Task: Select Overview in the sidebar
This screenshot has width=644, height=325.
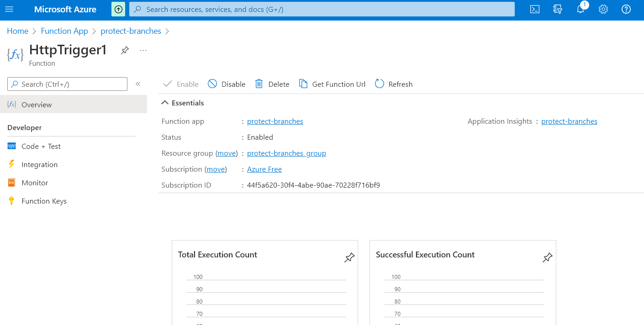Action: click(74, 105)
